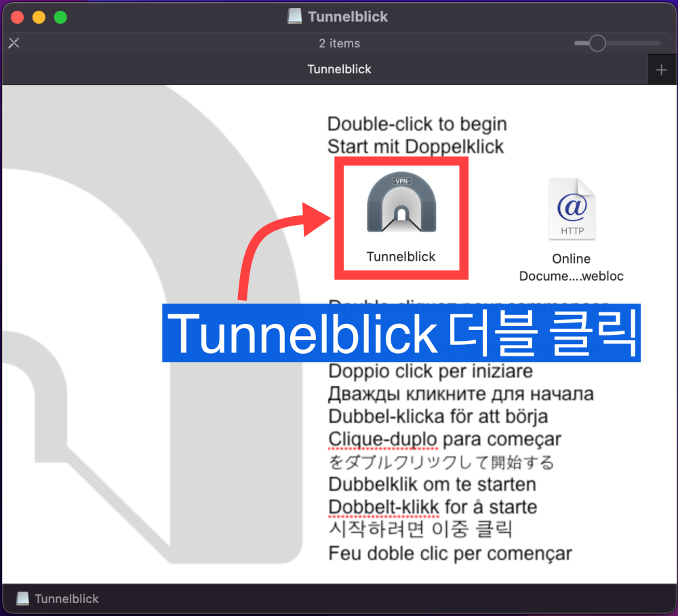Click the '2 items' status text
Viewport: 678px width, 616px height.
tap(340, 43)
